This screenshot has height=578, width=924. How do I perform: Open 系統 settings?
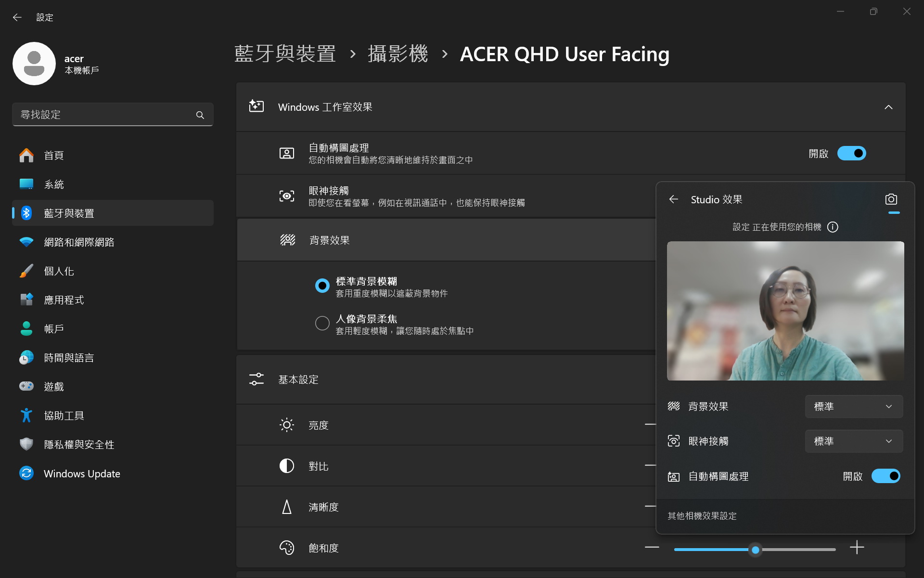pos(113,184)
